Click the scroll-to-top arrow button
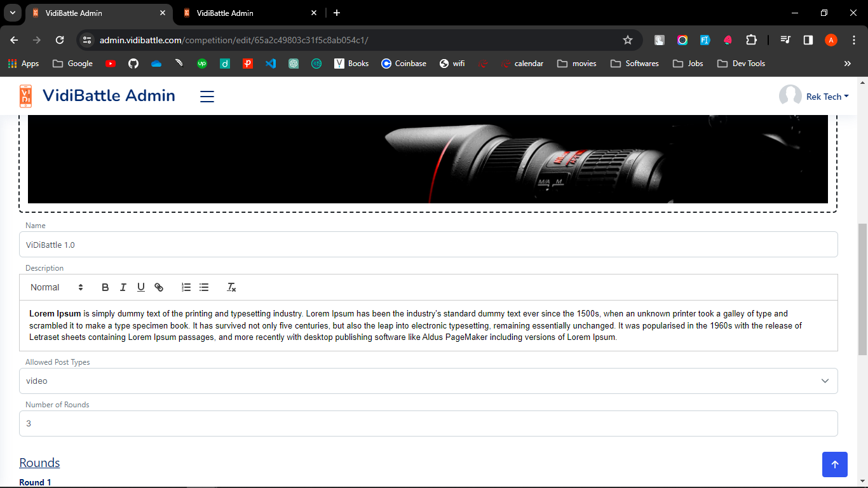 pos(835,464)
